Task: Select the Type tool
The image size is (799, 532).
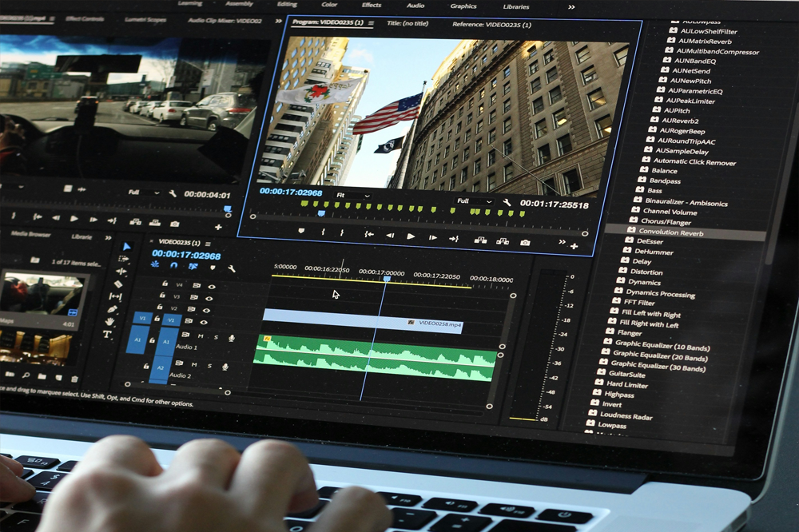Action: point(107,334)
